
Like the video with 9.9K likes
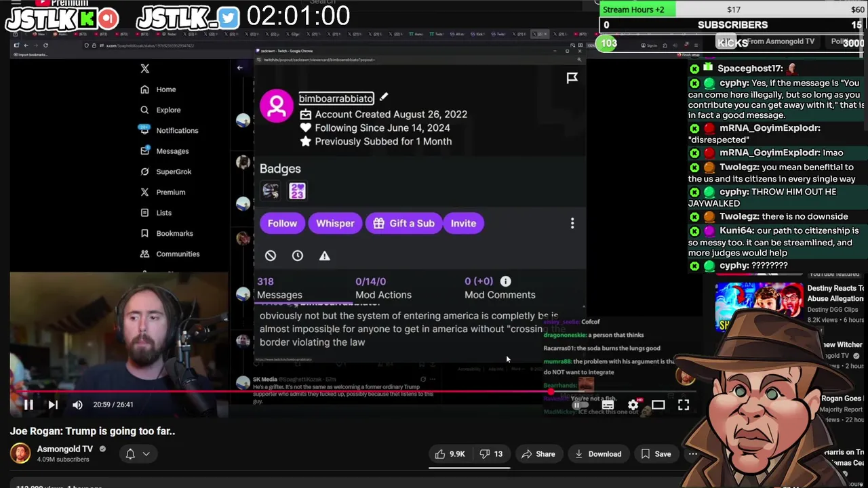[x=450, y=454]
